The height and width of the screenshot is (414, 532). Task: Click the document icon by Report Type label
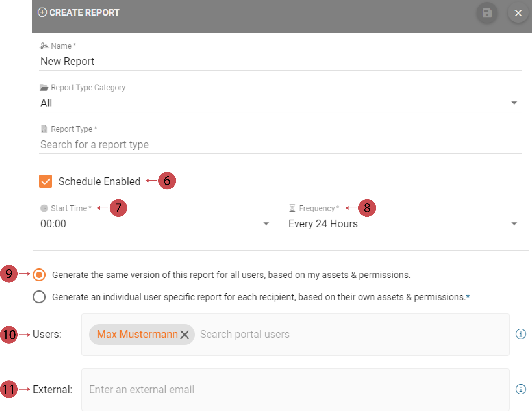point(44,129)
